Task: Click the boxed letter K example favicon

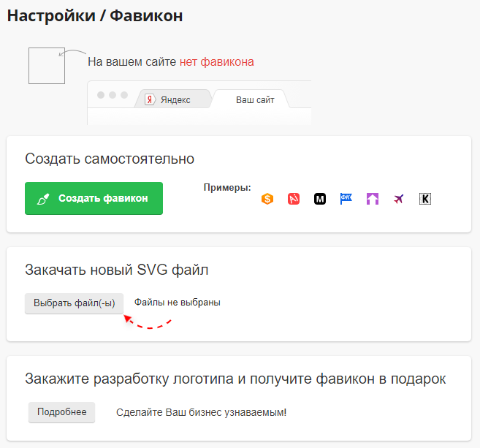Action: tap(425, 199)
